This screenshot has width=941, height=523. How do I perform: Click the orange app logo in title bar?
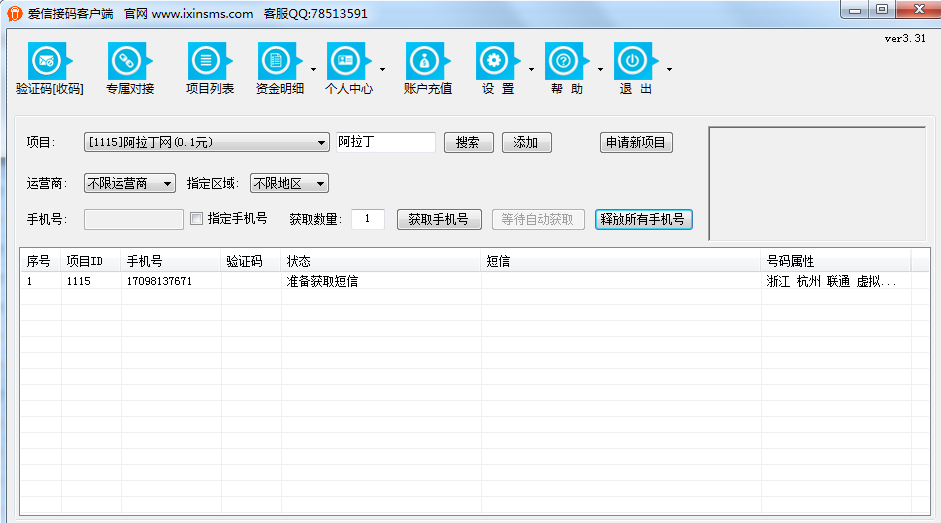(14, 13)
